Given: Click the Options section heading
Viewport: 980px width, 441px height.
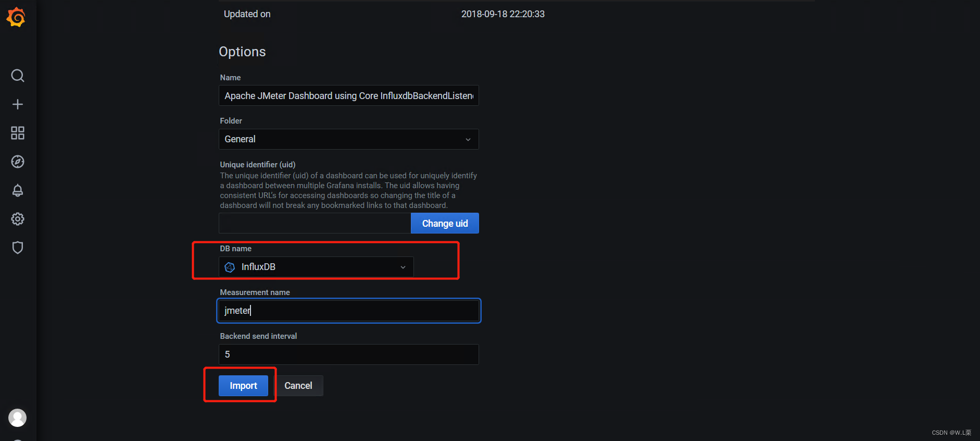Looking at the screenshot, I should click(x=242, y=52).
